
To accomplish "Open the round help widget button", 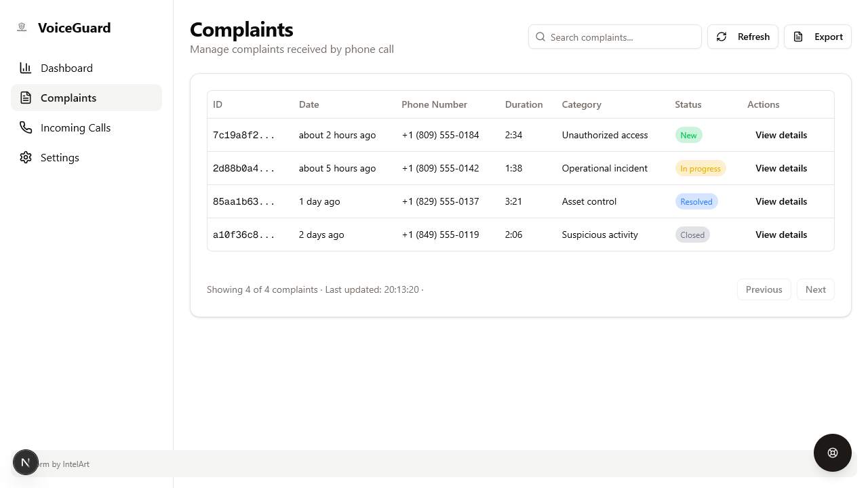I will coord(833,453).
